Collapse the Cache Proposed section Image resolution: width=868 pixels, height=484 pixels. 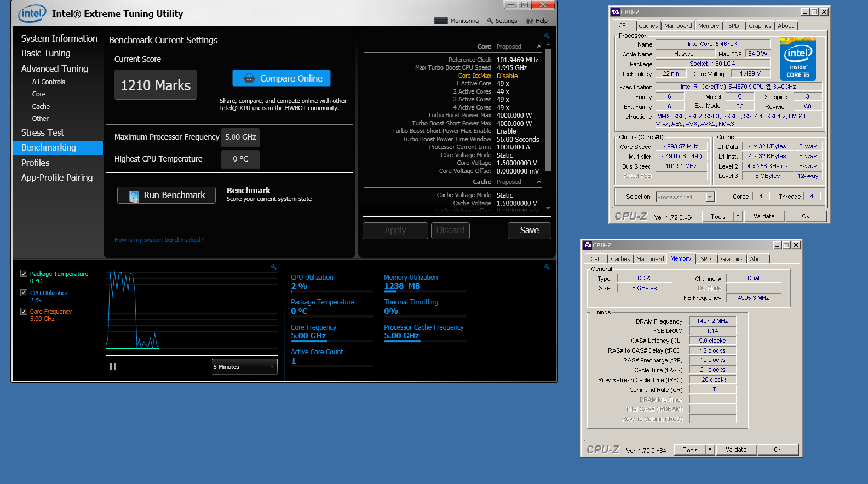click(539, 182)
